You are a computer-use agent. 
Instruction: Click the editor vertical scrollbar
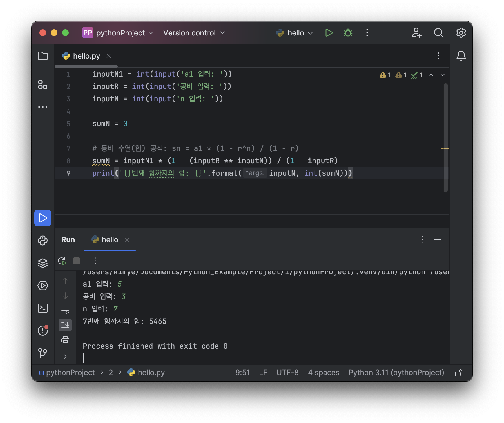click(x=445, y=138)
